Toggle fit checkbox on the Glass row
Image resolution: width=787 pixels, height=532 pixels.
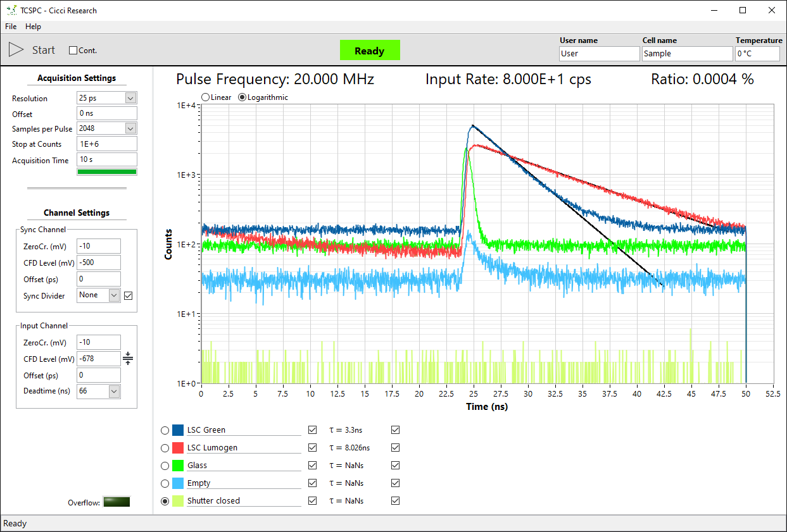click(396, 466)
